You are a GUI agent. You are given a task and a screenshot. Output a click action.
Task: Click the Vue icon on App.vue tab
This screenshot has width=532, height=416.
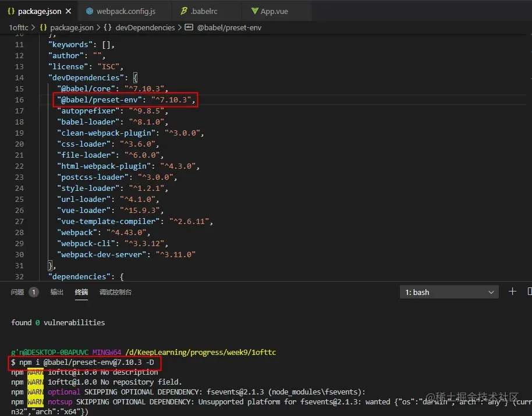pos(254,11)
